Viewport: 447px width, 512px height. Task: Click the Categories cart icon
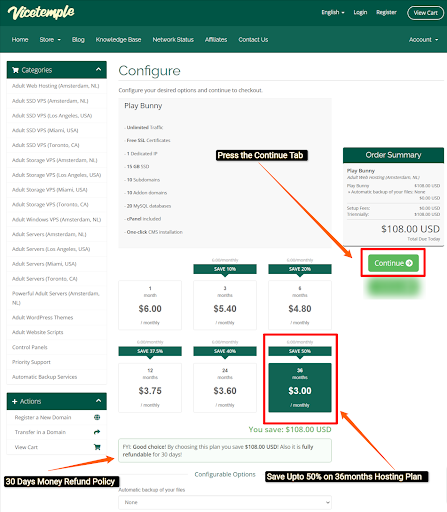point(15,70)
